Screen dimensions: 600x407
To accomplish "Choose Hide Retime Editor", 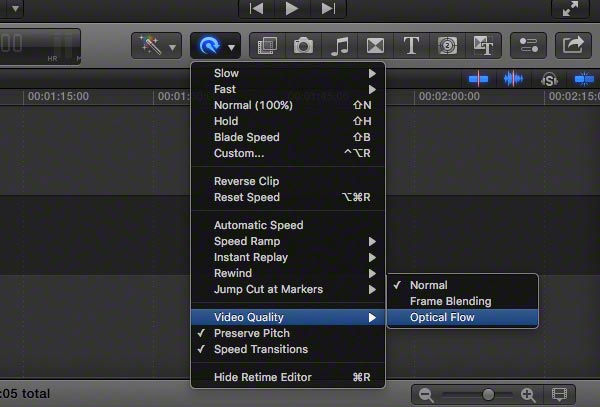I will [x=288, y=377].
